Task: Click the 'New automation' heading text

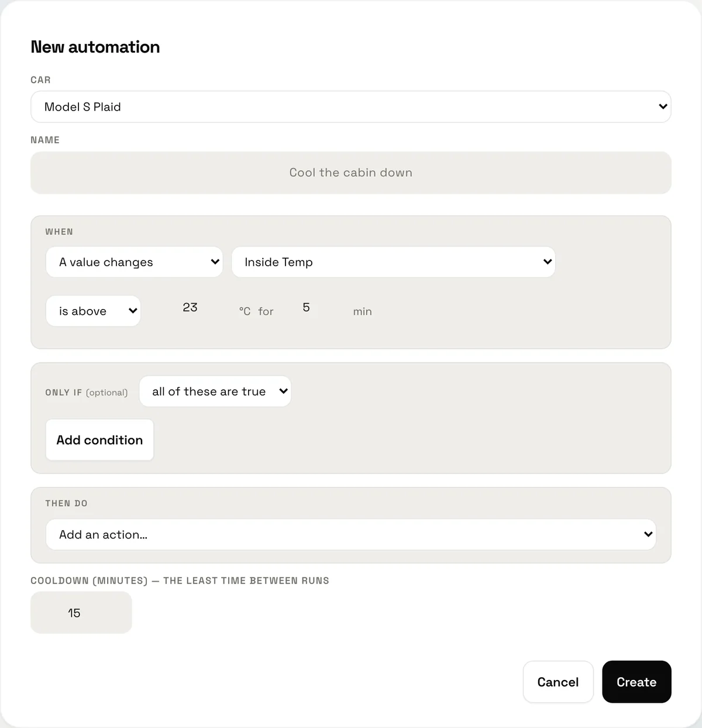Action: click(x=95, y=47)
